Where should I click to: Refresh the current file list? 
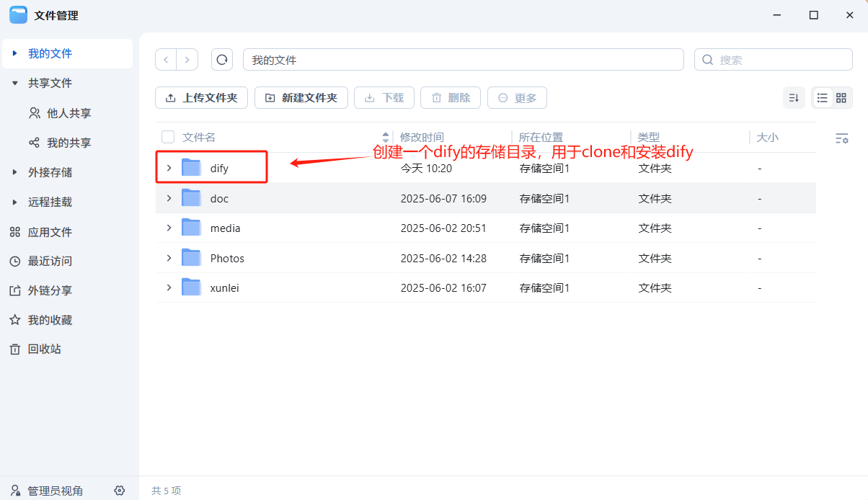pyautogui.click(x=221, y=59)
